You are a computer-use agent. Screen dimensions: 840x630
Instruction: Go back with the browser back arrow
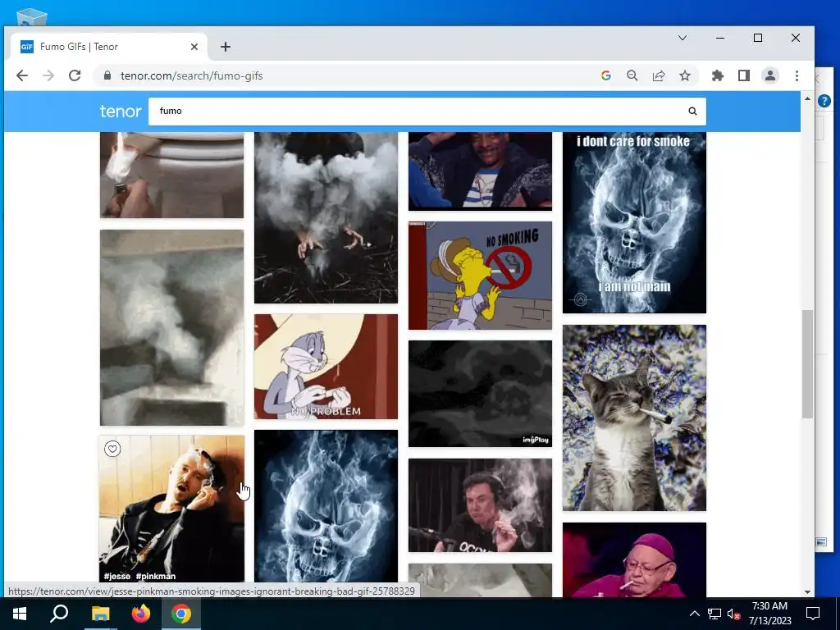[22, 75]
